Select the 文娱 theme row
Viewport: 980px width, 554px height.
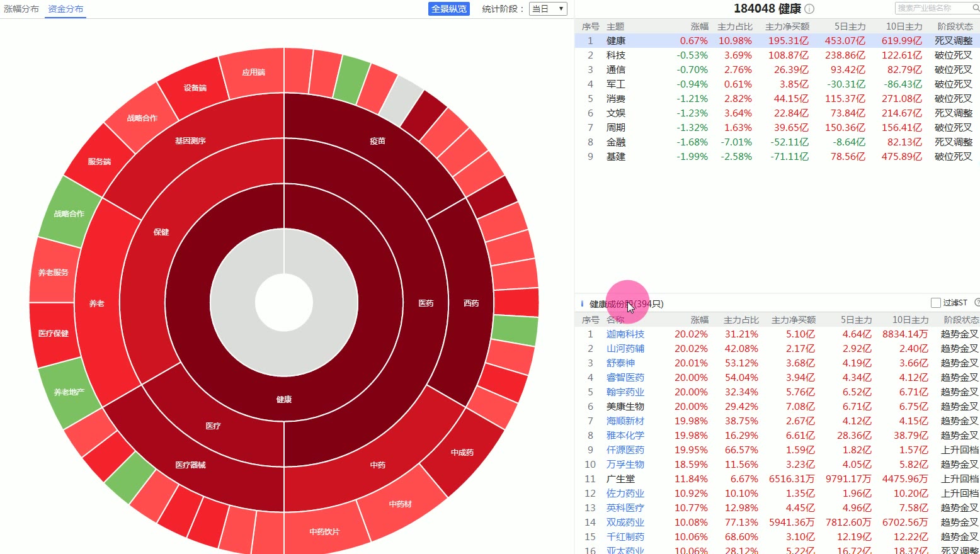[777, 113]
